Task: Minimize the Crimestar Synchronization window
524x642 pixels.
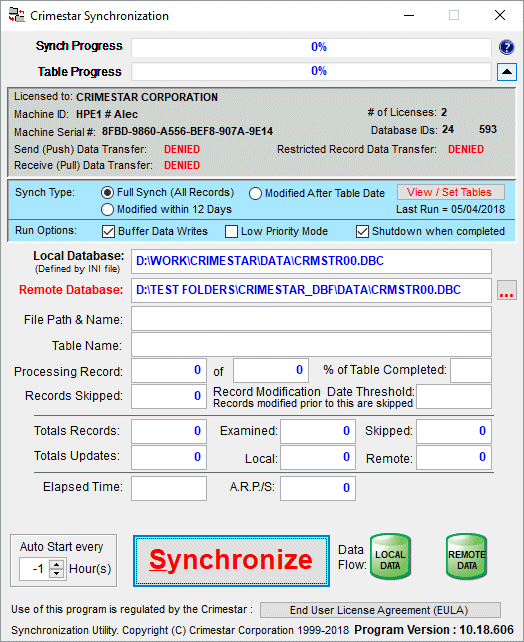Action: click(x=409, y=16)
